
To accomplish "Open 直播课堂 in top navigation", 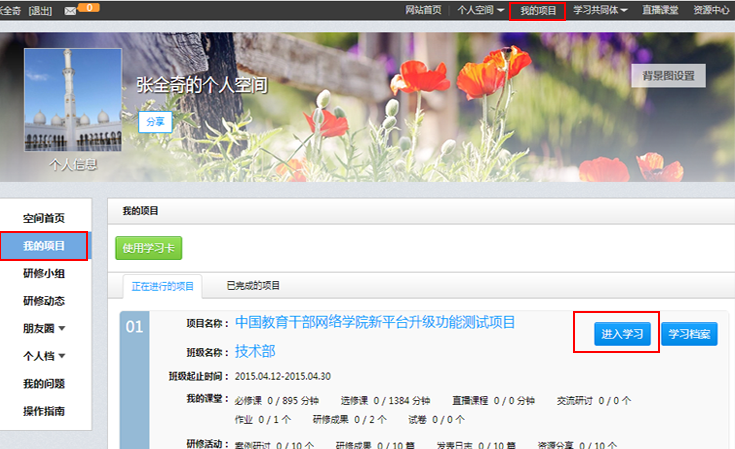I will (x=660, y=10).
